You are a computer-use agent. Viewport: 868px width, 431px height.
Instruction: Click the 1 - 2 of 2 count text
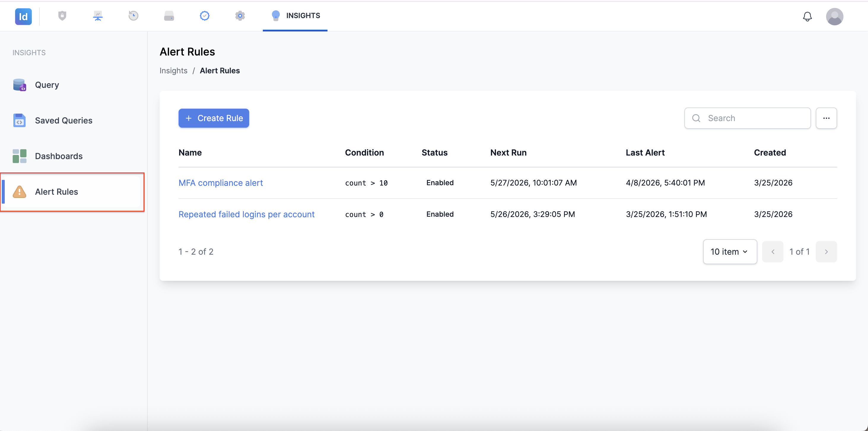[196, 252]
